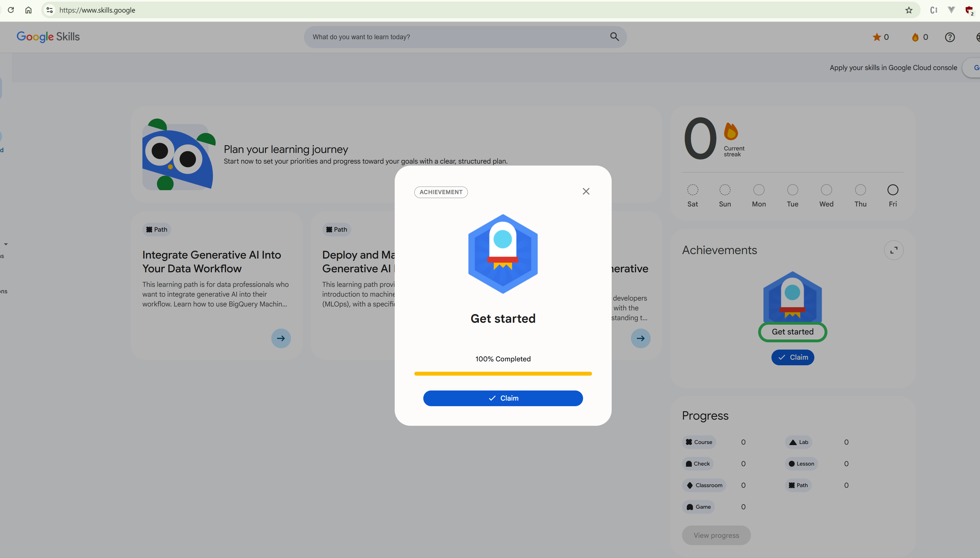Open arrow on Integrate Generative AI path

click(x=281, y=338)
